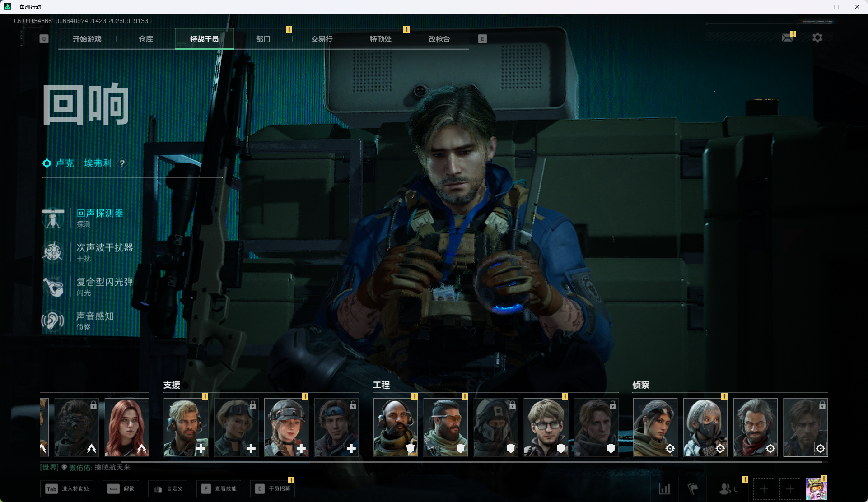The height and width of the screenshot is (502, 868).
Task: Select the bald engineer operator with headset
Action: [x=396, y=427]
